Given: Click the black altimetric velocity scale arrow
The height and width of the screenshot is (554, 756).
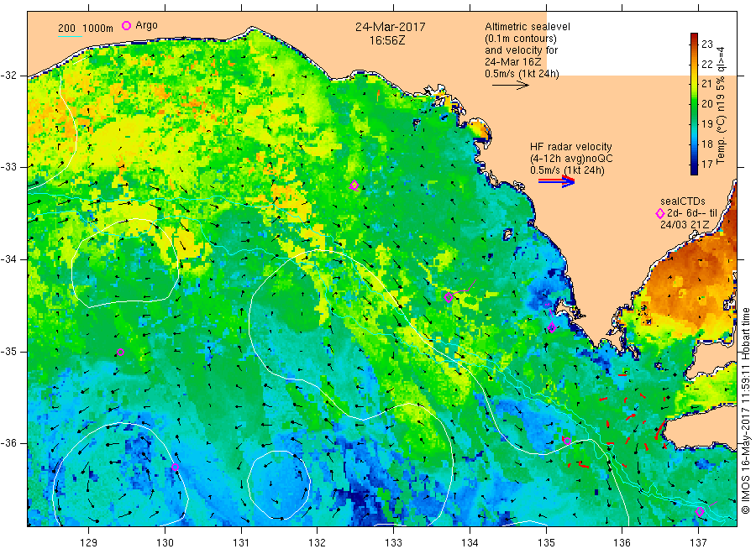Looking at the screenshot, I should [510, 86].
